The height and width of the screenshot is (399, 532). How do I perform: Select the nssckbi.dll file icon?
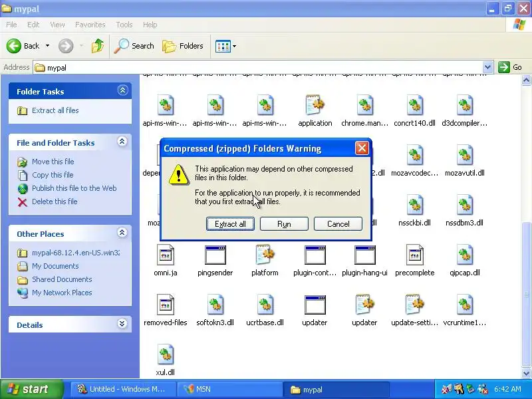(414, 205)
